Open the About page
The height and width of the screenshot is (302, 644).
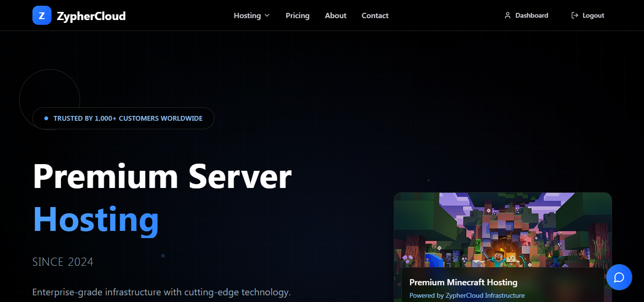pyautogui.click(x=336, y=15)
